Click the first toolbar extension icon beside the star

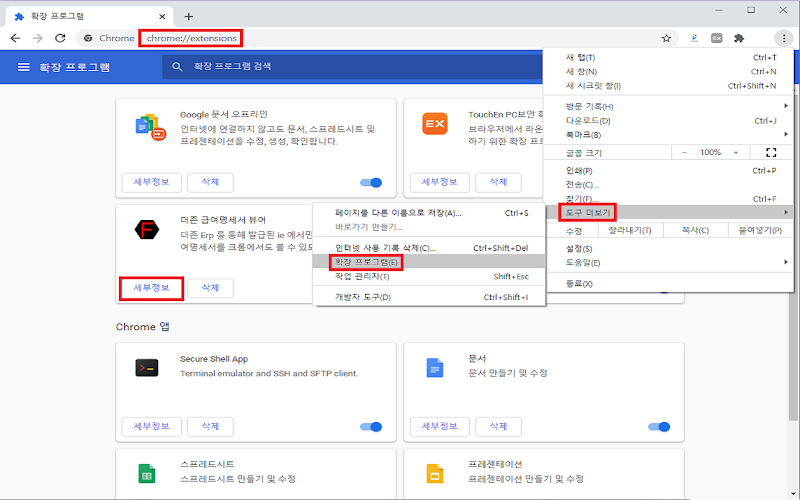coord(694,38)
